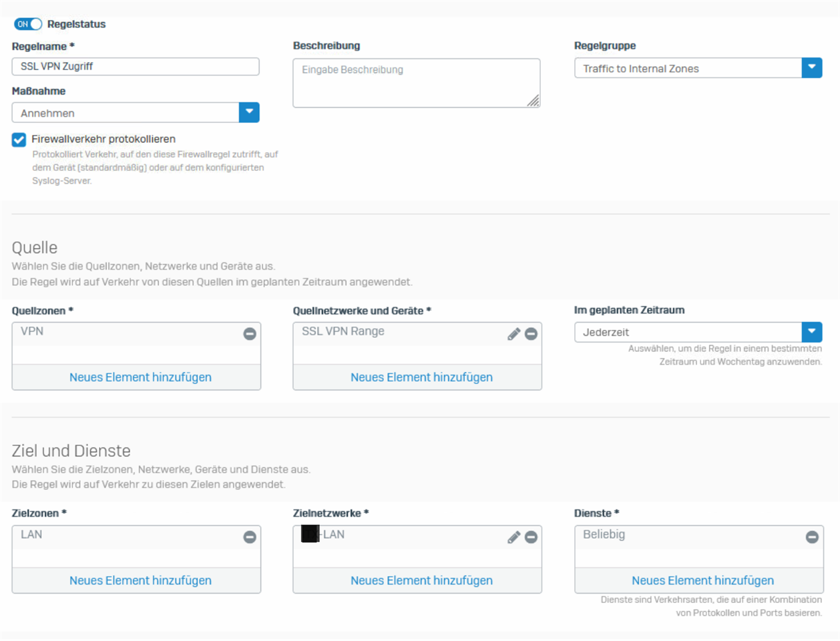The width and height of the screenshot is (840, 641).
Task: Open the Im geplanten Zeitraum dropdown
Action: click(x=811, y=332)
